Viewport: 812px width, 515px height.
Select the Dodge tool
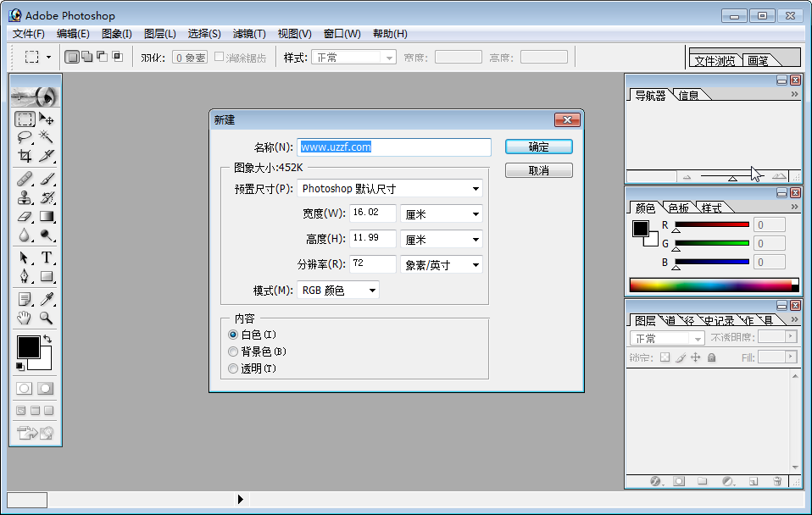coord(47,235)
